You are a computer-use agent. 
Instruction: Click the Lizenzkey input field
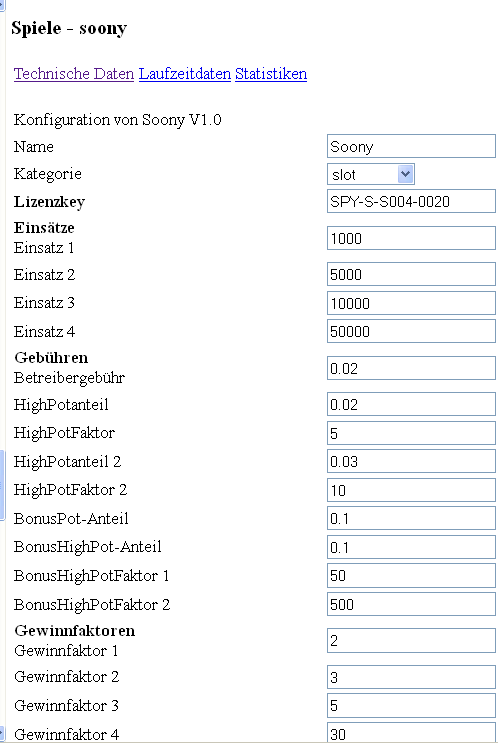pos(411,201)
